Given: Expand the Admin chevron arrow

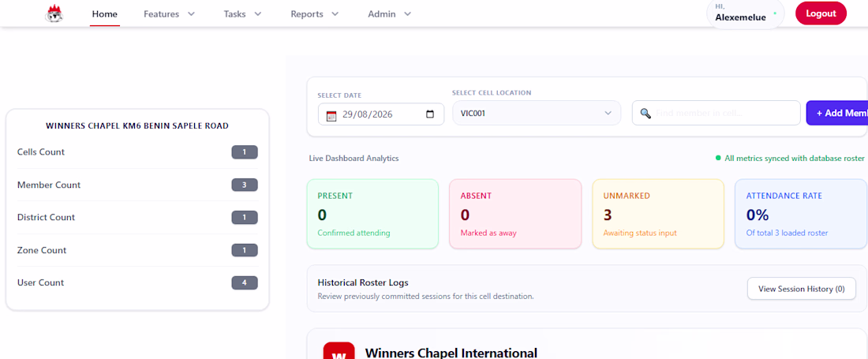Looking at the screenshot, I should click(x=407, y=14).
